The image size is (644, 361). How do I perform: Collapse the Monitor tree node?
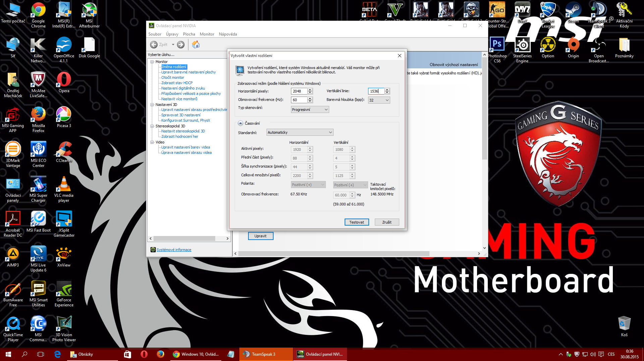pos(152,62)
